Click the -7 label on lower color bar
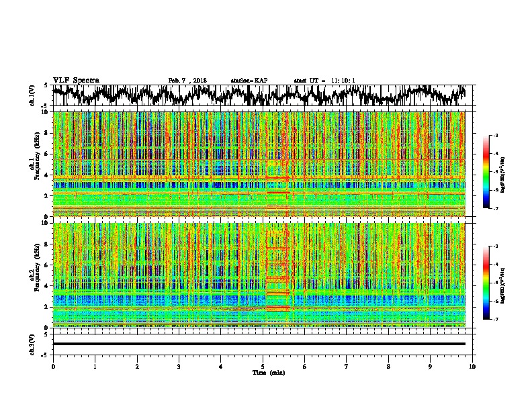 click(x=495, y=319)
